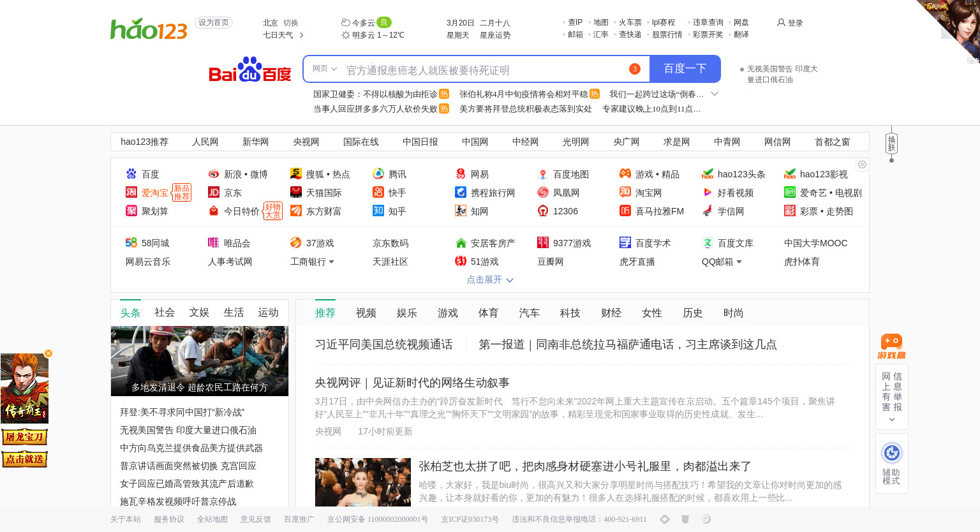This screenshot has width=980, height=532.
Task: Open the NetEase icon link
Action: (460, 174)
